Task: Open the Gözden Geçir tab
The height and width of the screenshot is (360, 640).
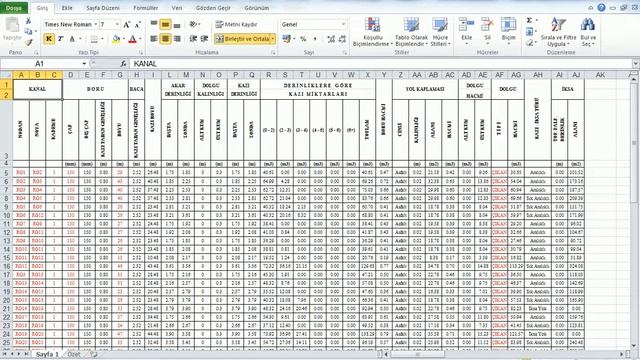Action: (x=213, y=8)
